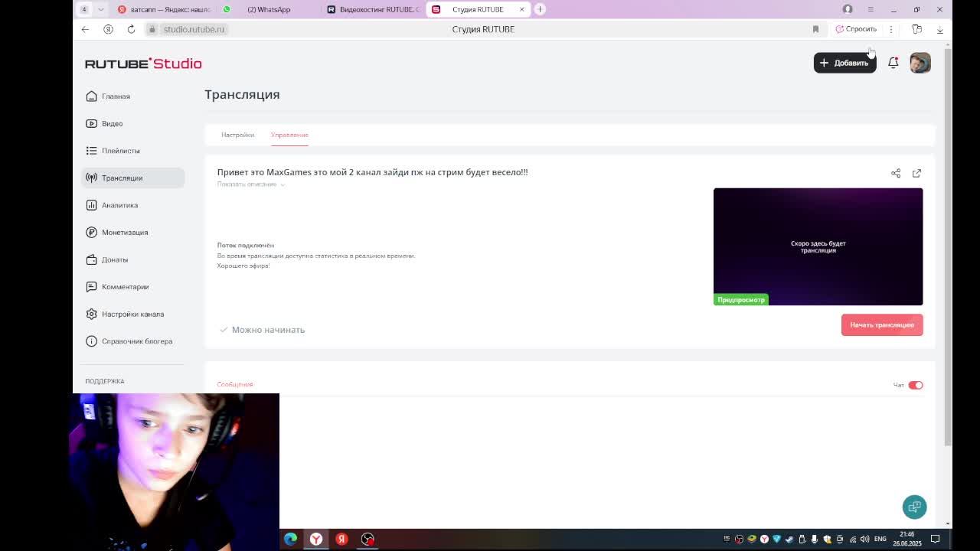Open the notifications bell

[x=893, y=63]
